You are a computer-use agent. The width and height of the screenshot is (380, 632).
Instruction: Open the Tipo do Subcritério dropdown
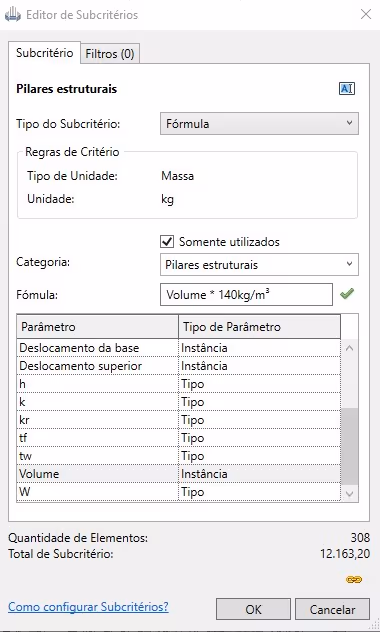pyautogui.click(x=259, y=123)
